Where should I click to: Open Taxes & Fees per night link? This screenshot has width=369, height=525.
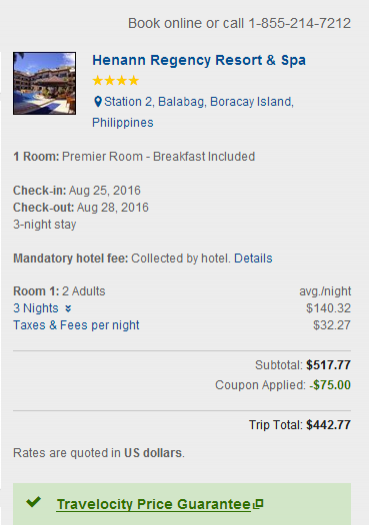(x=76, y=325)
